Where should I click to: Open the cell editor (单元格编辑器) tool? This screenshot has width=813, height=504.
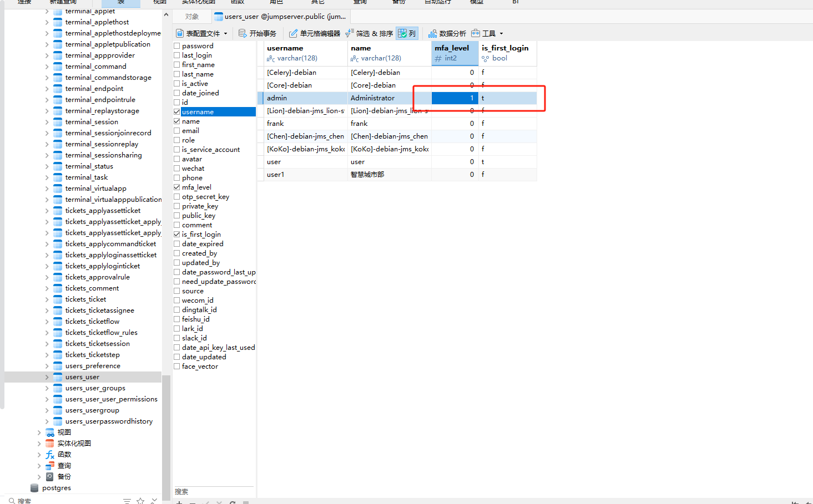click(x=314, y=33)
